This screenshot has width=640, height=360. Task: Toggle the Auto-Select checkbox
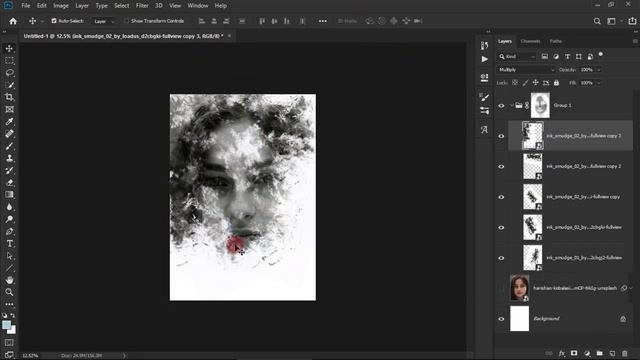(x=54, y=21)
